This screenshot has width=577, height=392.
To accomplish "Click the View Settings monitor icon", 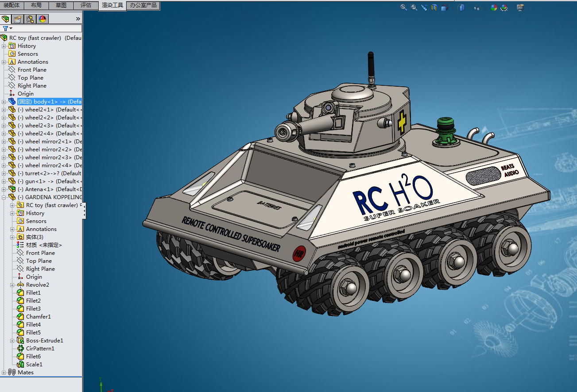I will (x=520, y=7).
